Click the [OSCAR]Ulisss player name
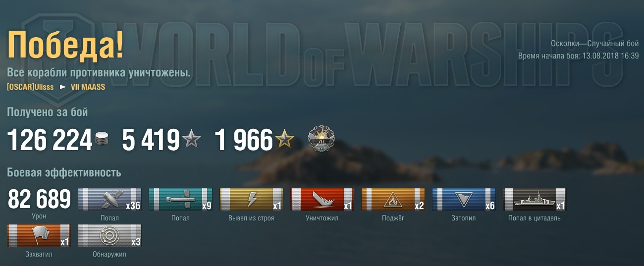644x266 pixels. pyautogui.click(x=30, y=87)
